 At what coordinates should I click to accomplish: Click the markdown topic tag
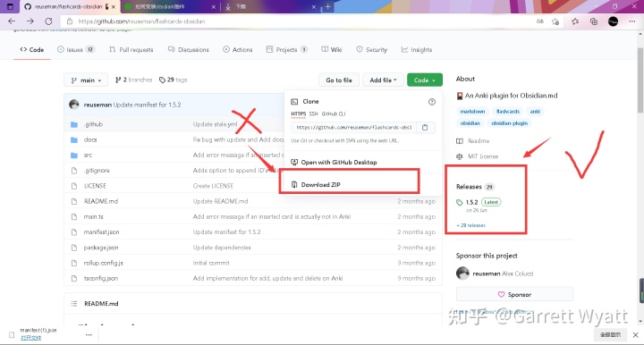click(x=472, y=112)
